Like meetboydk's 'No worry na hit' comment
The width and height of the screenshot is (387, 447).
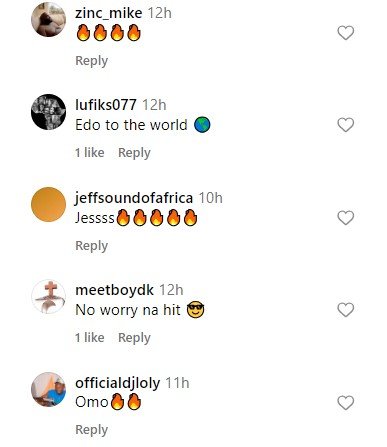click(345, 310)
